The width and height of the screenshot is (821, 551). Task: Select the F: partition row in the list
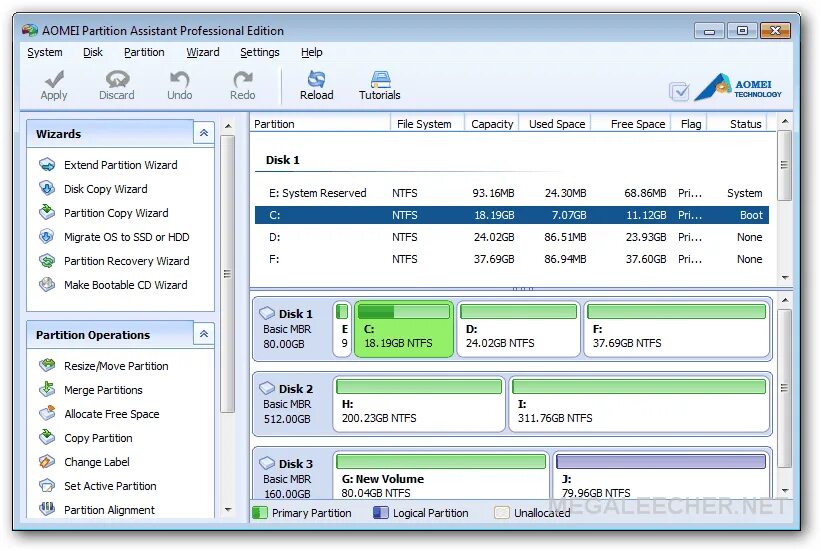click(512, 259)
